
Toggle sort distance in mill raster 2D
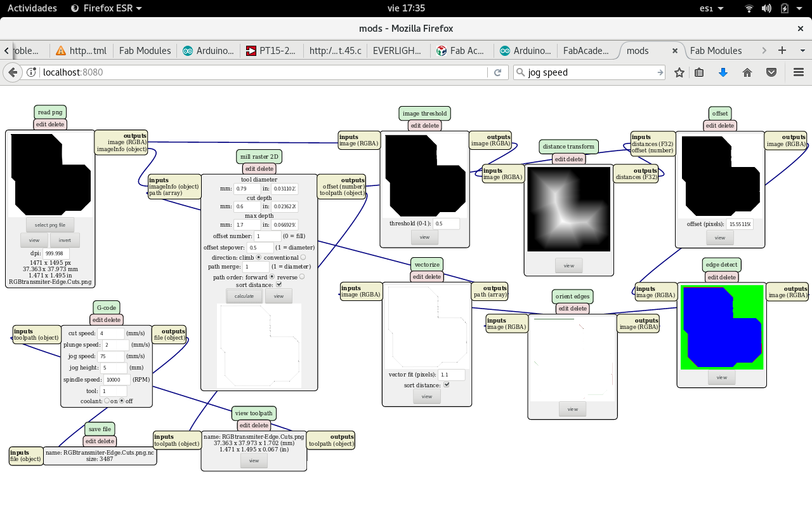coord(279,285)
